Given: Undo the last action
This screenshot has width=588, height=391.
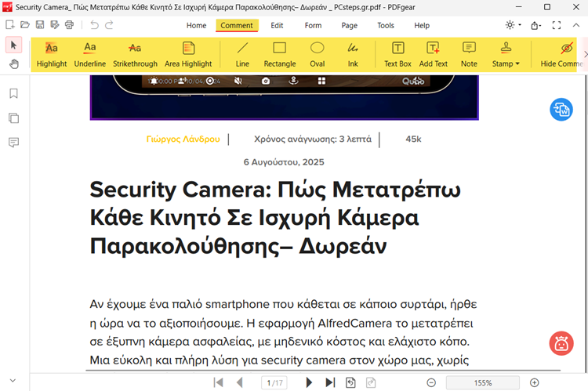Looking at the screenshot, I should [94, 25].
